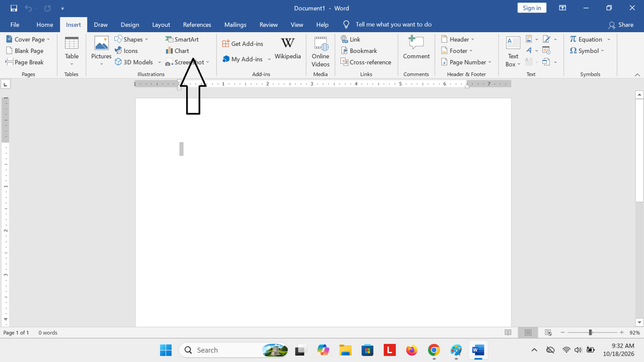Expand the Cover Page dropdown
The height and width of the screenshot is (362, 644).
(48, 40)
